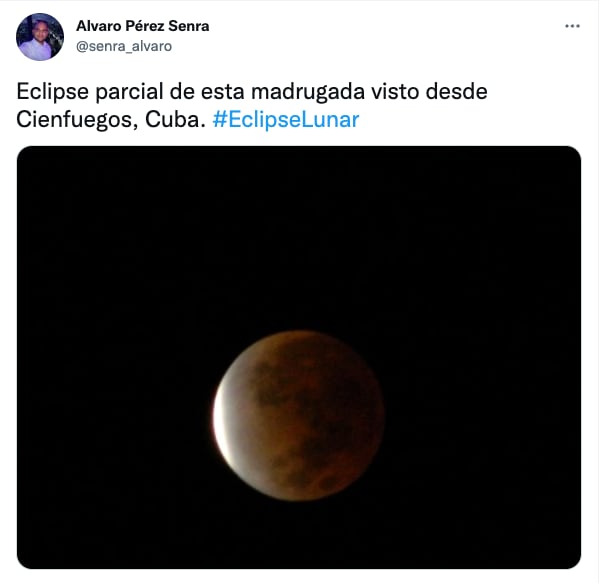Click the word 'visto' in the tweet
Image resolution: width=600 pixels, height=583 pixels.
click(395, 91)
